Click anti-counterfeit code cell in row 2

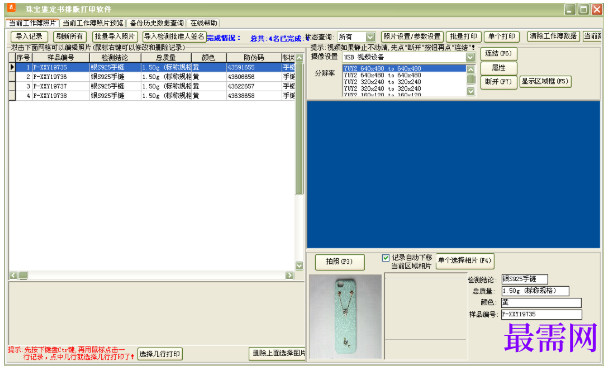254,77
